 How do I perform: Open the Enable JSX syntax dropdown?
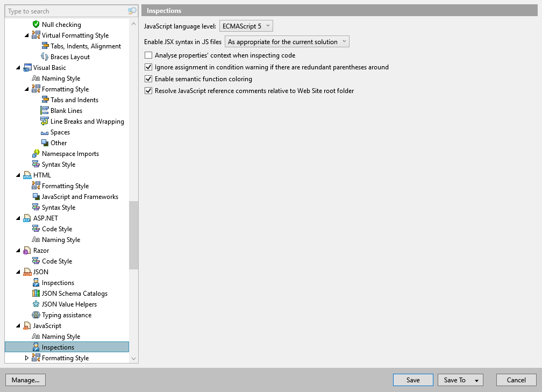(x=287, y=41)
